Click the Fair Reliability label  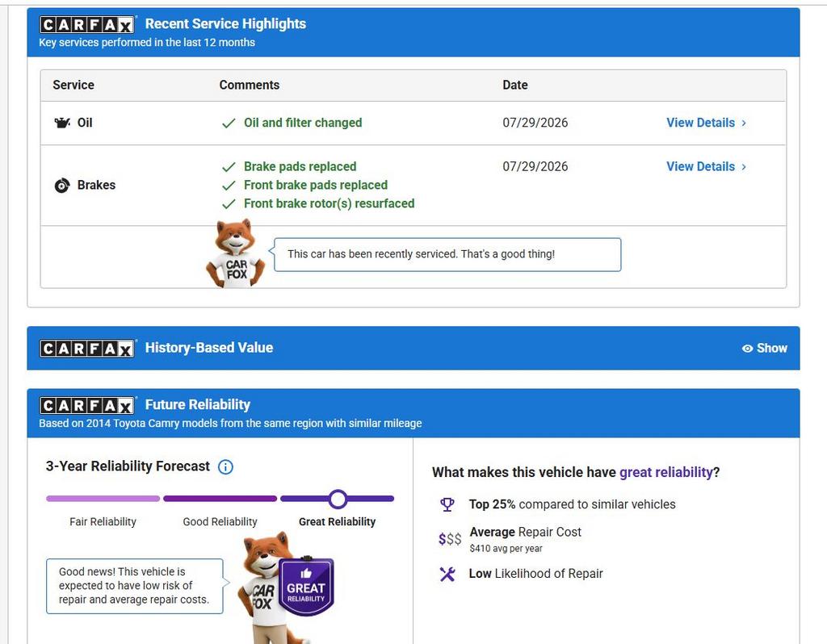coord(103,521)
